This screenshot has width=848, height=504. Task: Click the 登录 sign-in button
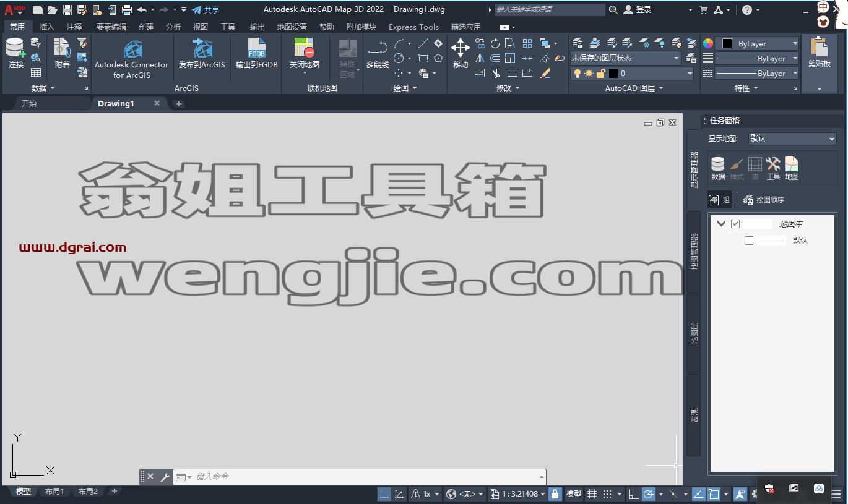pos(638,10)
